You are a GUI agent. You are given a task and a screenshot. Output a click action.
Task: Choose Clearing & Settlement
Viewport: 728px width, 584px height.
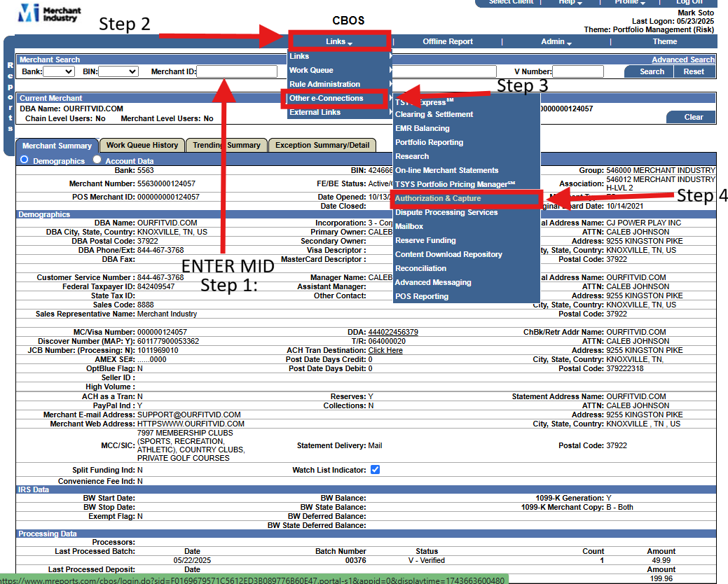[x=466, y=114]
